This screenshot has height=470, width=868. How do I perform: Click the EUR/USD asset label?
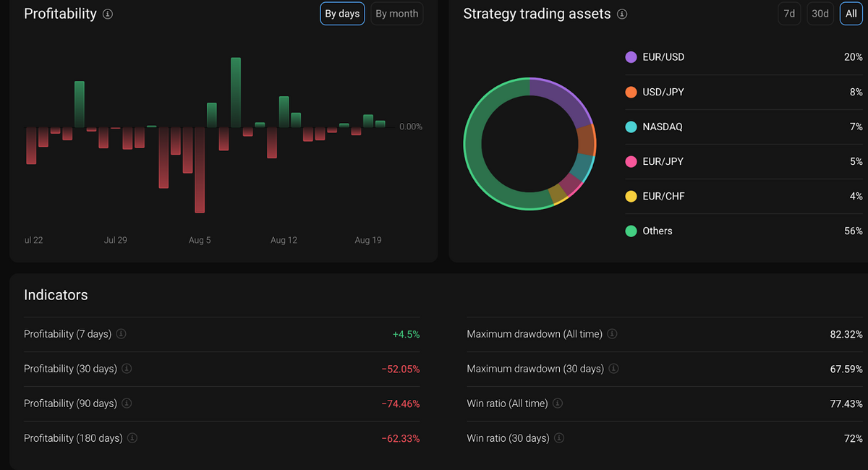[x=663, y=57]
